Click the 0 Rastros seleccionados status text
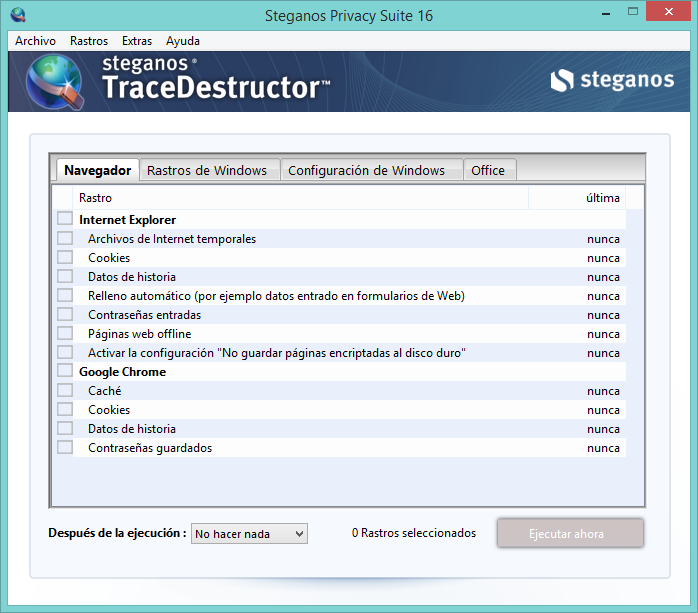The height and width of the screenshot is (613, 698). click(x=414, y=533)
